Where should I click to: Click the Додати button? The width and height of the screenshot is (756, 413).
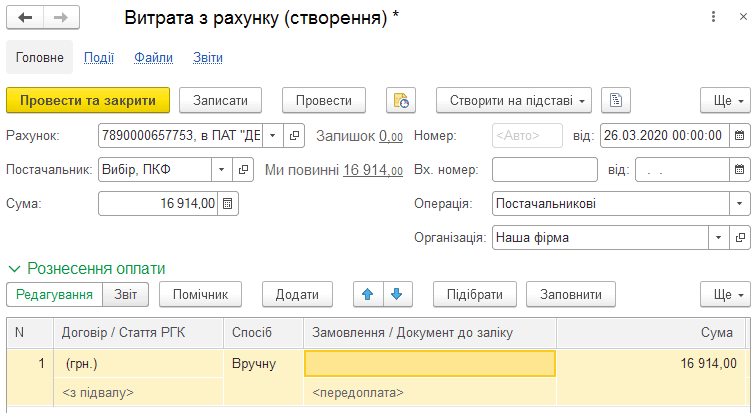pyautogui.click(x=297, y=294)
